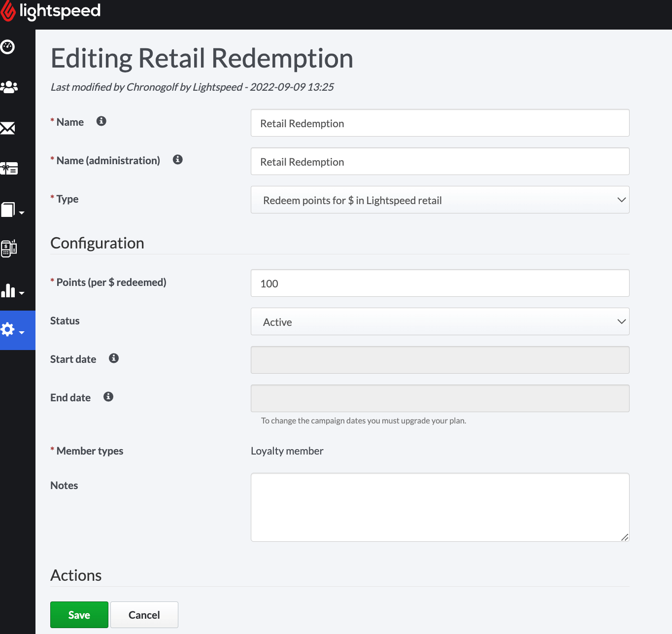Click inside the Notes text area
This screenshot has width=672, height=634.
click(x=440, y=507)
